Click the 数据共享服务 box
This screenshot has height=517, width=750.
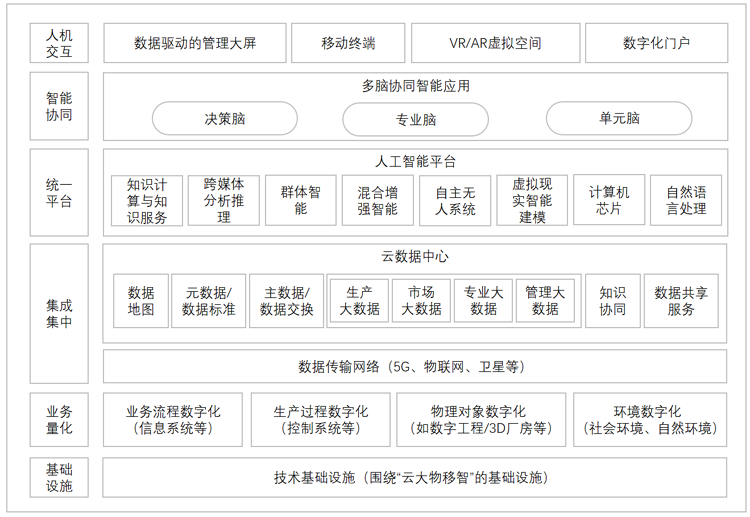[x=681, y=301]
